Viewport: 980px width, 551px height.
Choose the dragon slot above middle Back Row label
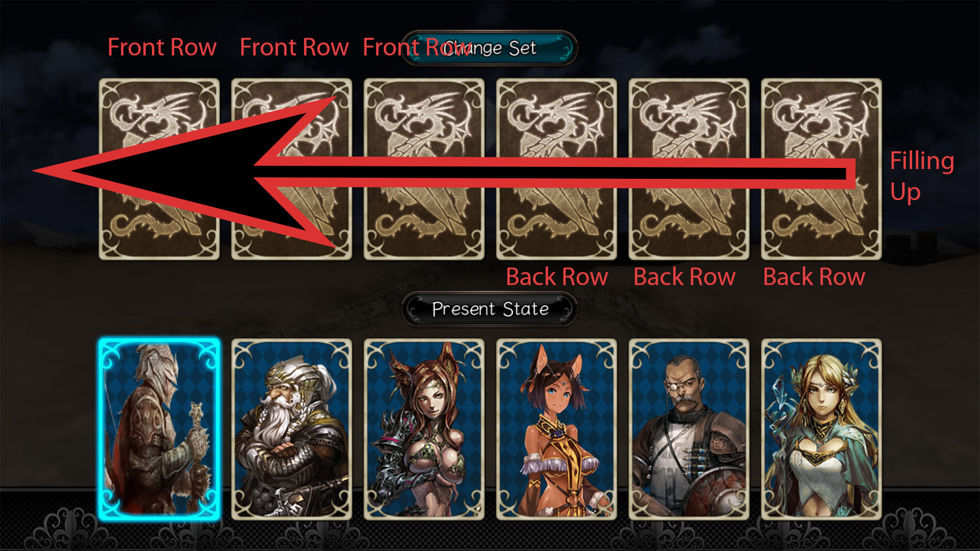(x=689, y=169)
